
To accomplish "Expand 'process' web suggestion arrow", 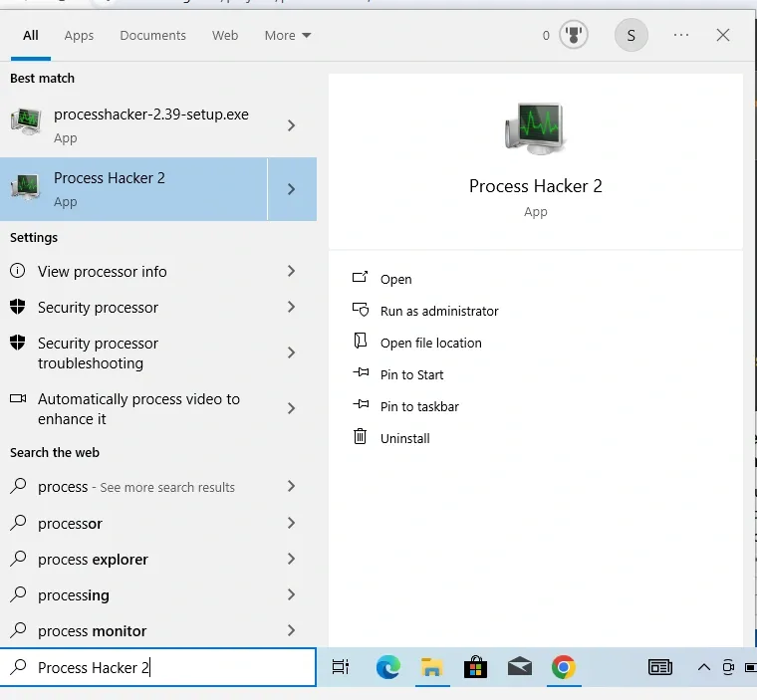I will 291,486.
